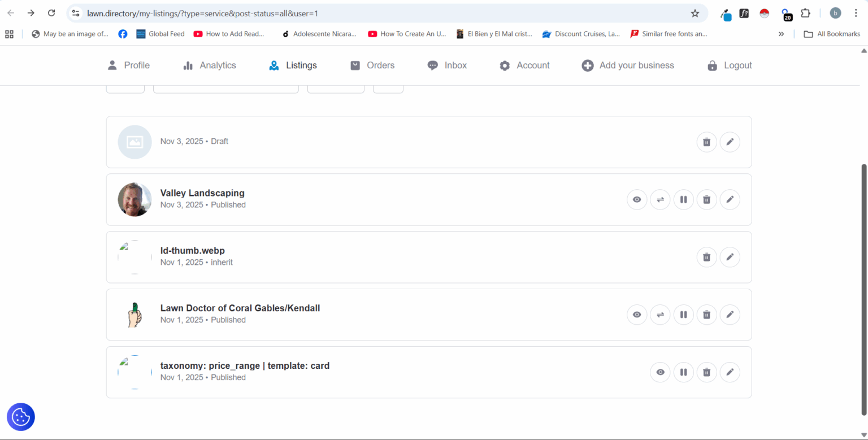Delete the ld-thumb.webp listing
This screenshot has width=868, height=440.
click(706, 257)
